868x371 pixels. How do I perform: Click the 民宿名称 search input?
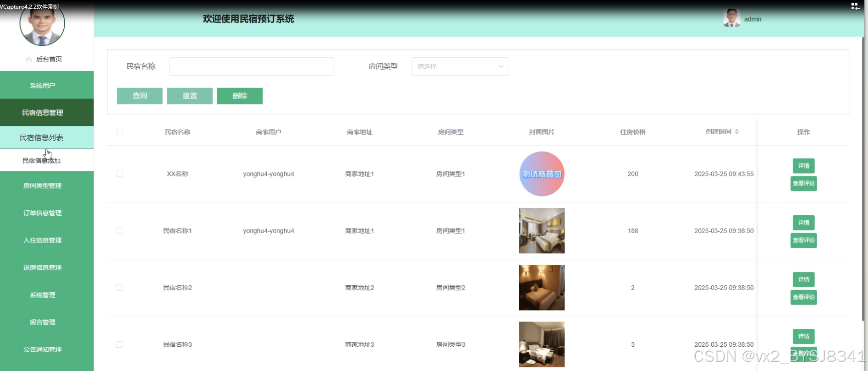click(252, 66)
